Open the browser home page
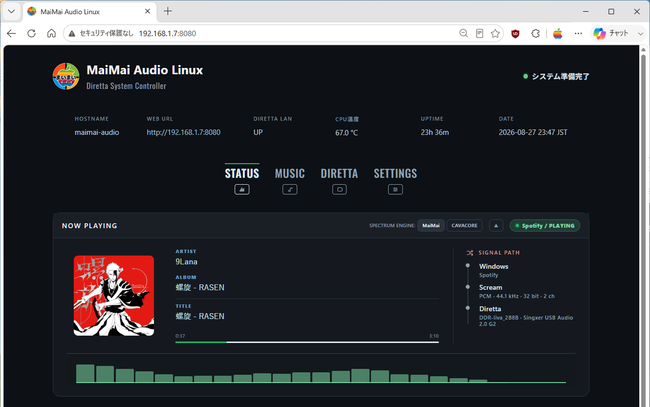Image resolution: width=650 pixels, height=407 pixels. [51, 34]
